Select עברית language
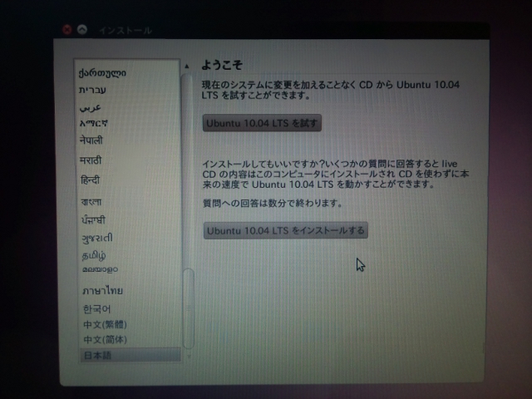The height and width of the screenshot is (399, 532). click(x=92, y=90)
